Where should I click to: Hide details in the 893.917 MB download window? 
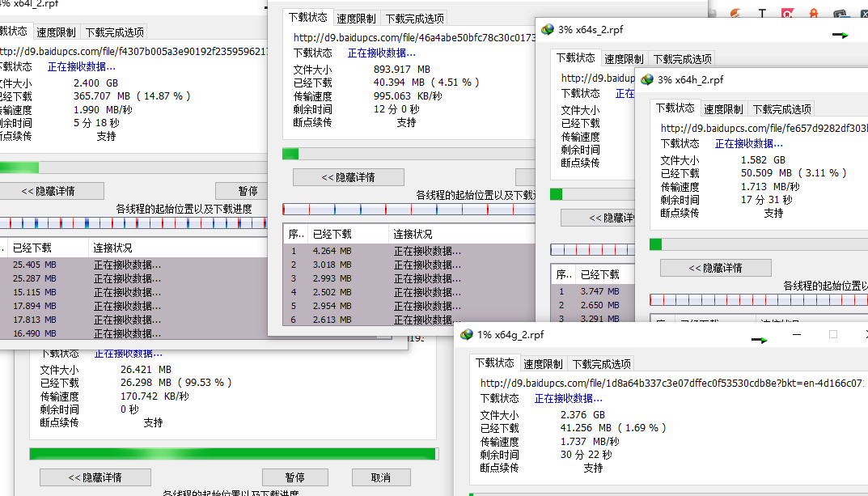tap(348, 177)
